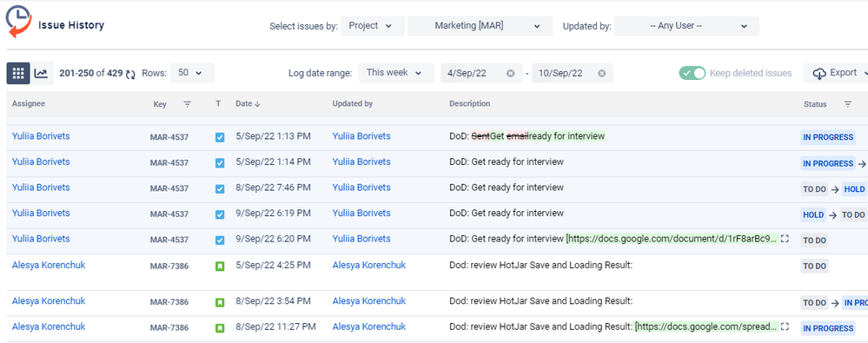Click the Issue History clock logo
The height and width of the screenshot is (343, 868).
coord(19,22)
